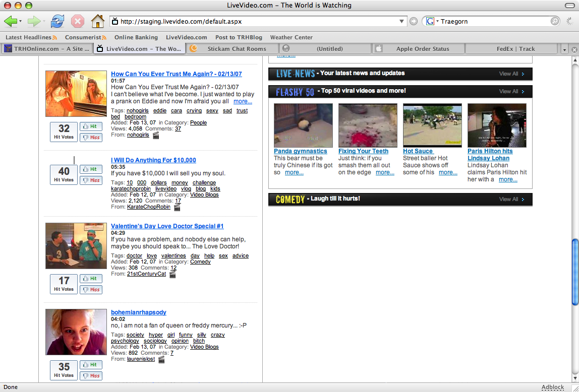Open I Will Do Anything For $10,000 link
Image resolution: width=579 pixels, height=392 pixels.
click(154, 160)
